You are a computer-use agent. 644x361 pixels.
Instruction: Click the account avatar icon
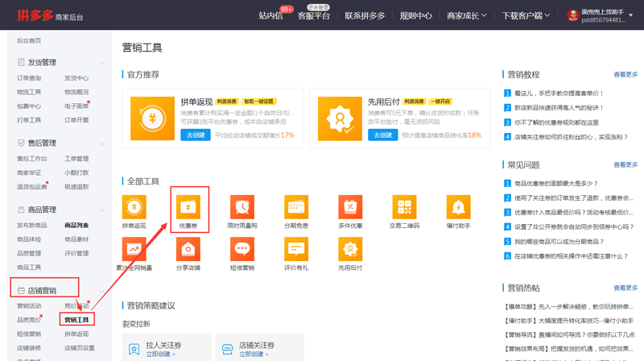click(572, 15)
